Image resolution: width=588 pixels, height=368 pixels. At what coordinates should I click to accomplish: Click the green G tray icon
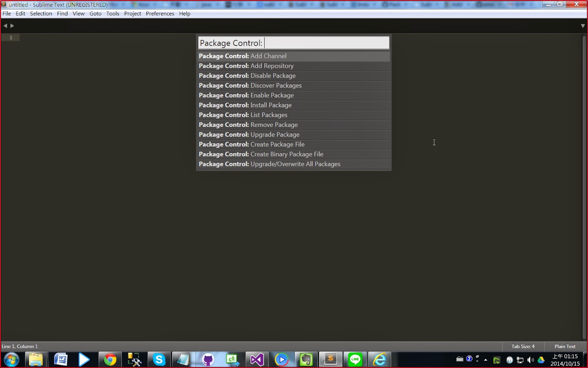pyautogui.click(x=497, y=360)
